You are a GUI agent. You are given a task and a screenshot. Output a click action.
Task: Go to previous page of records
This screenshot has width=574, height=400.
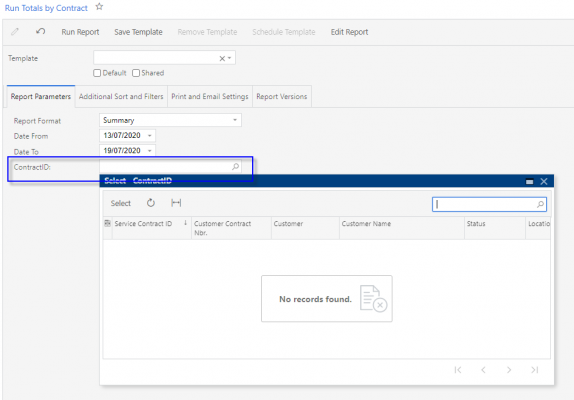click(x=483, y=370)
